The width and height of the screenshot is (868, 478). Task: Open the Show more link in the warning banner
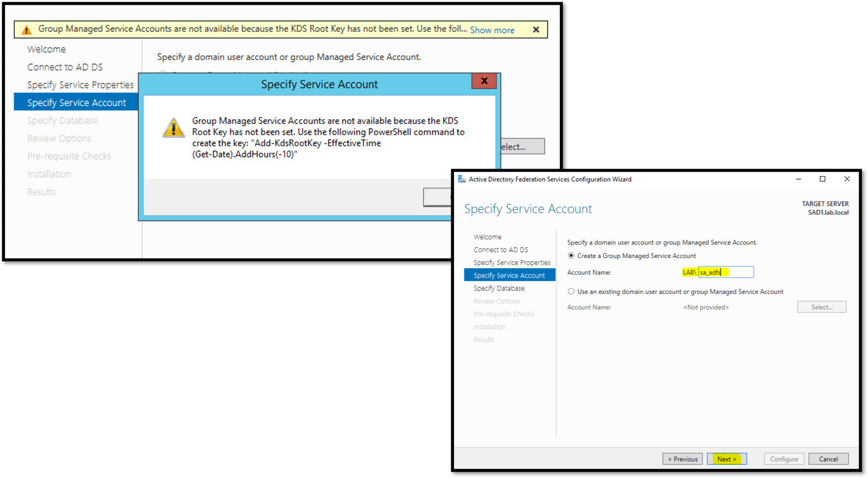click(x=492, y=30)
